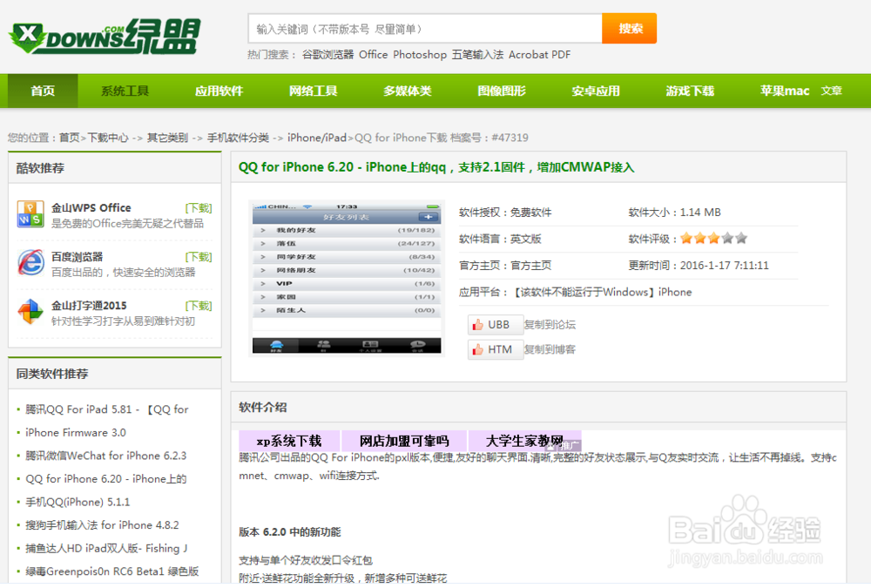Open 金山打字通2015 title link
The width and height of the screenshot is (871, 588).
(x=89, y=305)
